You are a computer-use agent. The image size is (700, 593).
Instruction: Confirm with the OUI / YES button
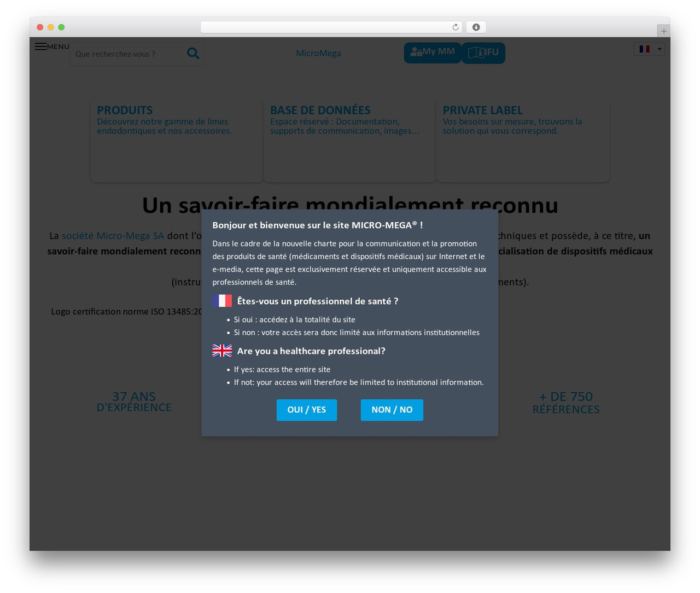click(x=307, y=410)
